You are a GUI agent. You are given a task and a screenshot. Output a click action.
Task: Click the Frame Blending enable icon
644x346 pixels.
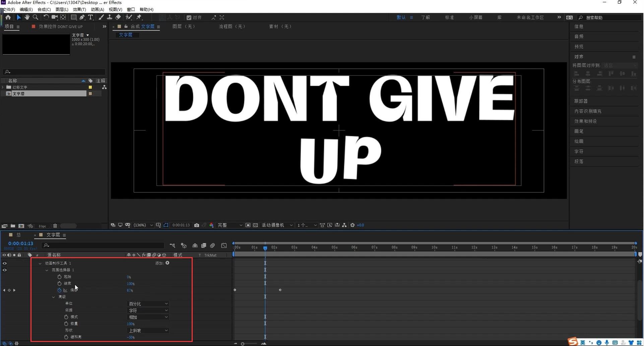tap(204, 246)
